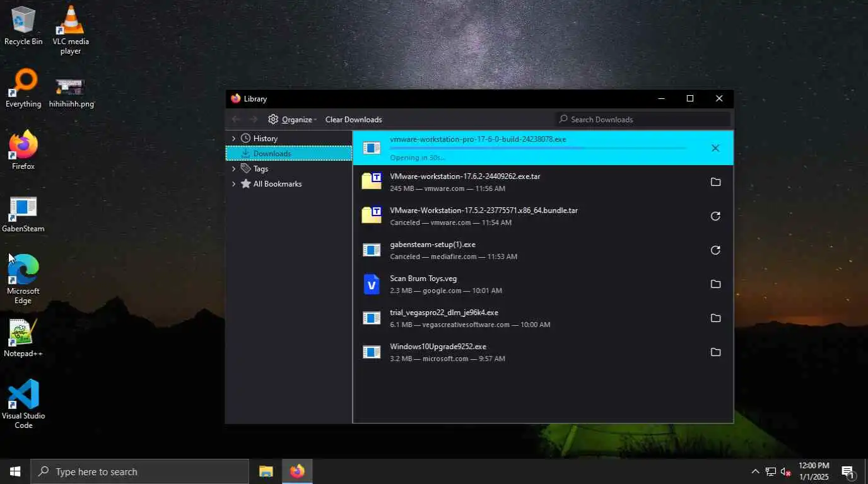Click the trial_vegaspro22 exe file icon

[372, 318]
